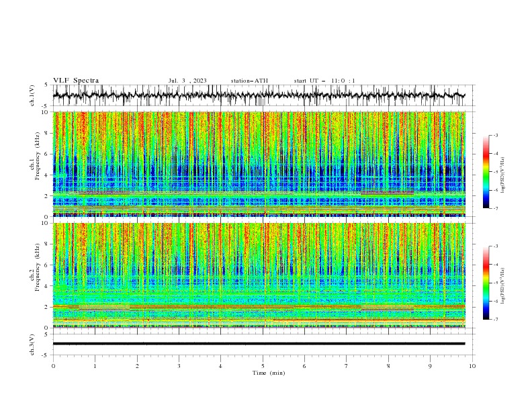Select the "start UT = 11:0 :1" header text
Viewport: 532px width, 411px height.
(324, 81)
